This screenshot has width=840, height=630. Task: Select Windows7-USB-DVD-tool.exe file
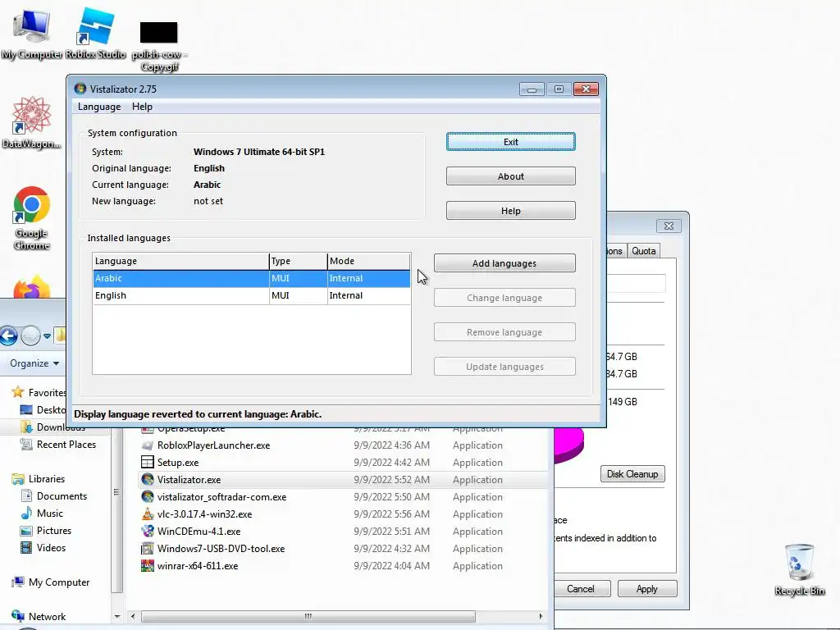point(343,549)
